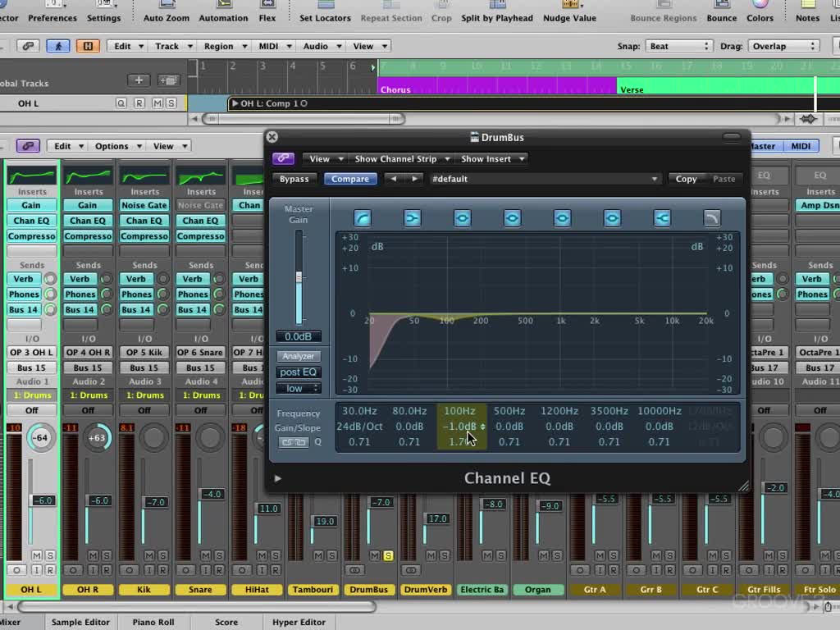Open the Drag Overlap dropdown

click(x=783, y=46)
